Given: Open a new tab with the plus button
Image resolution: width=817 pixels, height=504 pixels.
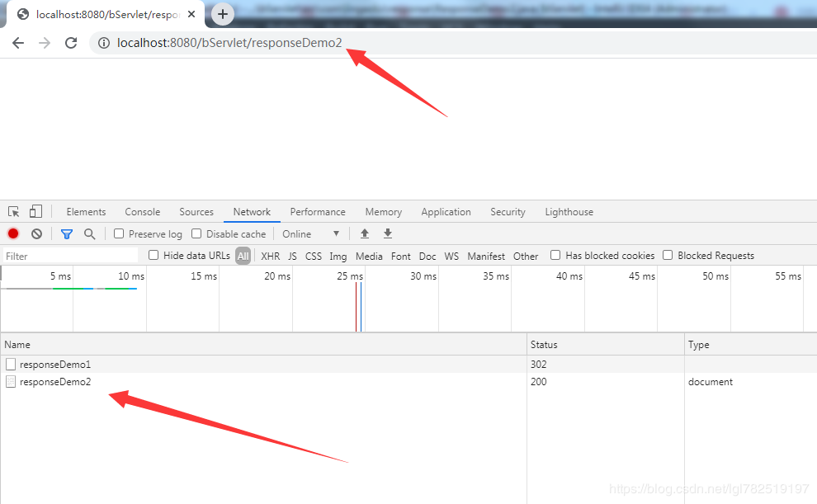Looking at the screenshot, I should pos(223,14).
